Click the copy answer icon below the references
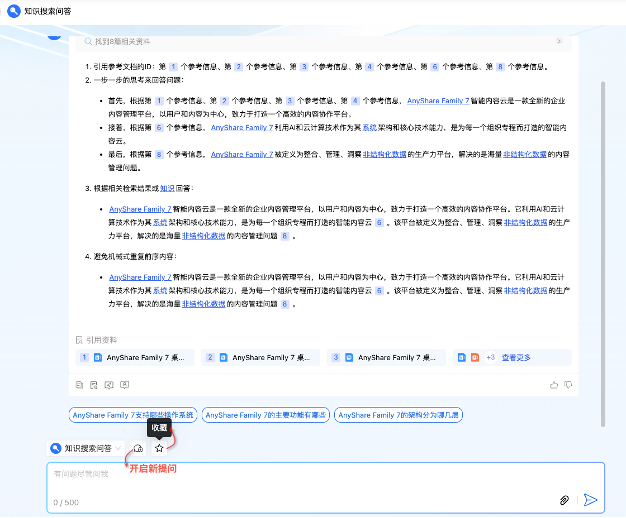 point(79,385)
